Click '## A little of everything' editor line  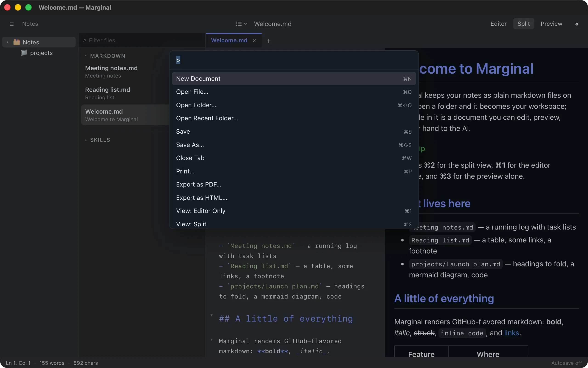point(286,319)
